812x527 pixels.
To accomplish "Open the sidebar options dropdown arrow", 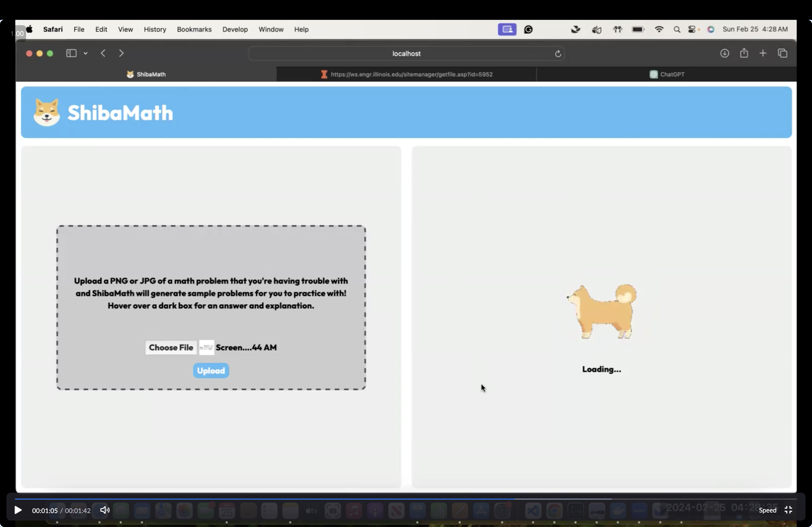I will (x=86, y=53).
